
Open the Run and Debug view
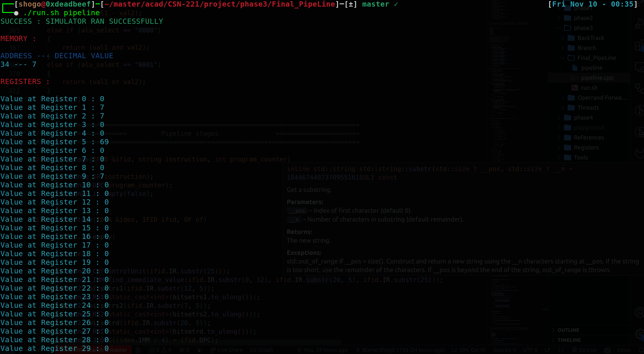640,24
